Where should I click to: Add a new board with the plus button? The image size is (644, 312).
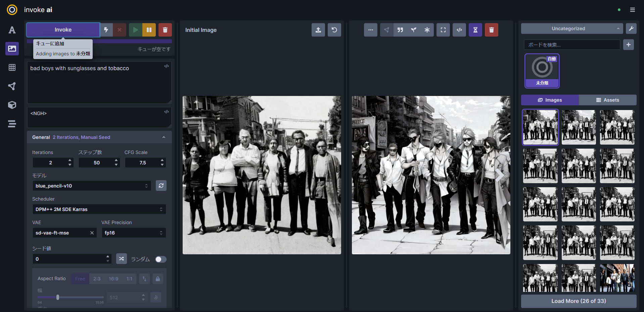click(629, 45)
